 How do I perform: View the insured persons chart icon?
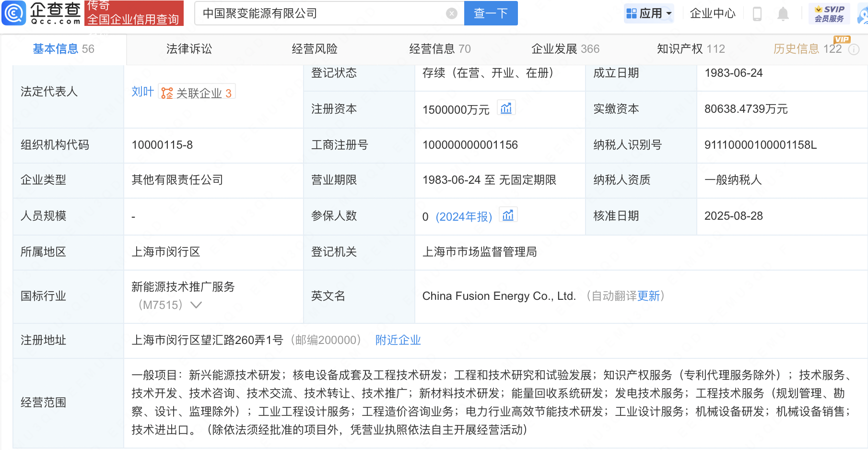pos(508,215)
